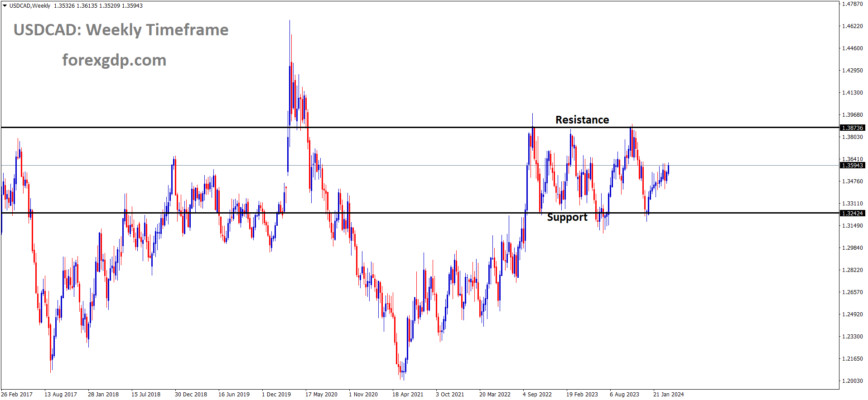The width and height of the screenshot is (868, 400).
Task: Click the small triangle icon before USDCAD,Weekly
Action: pos(5,6)
